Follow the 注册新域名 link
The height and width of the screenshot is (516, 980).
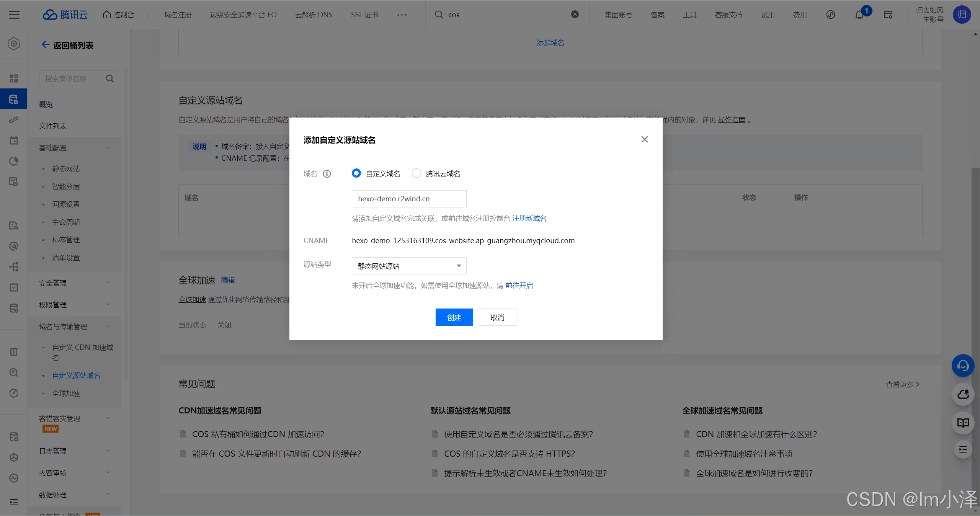pos(529,219)
